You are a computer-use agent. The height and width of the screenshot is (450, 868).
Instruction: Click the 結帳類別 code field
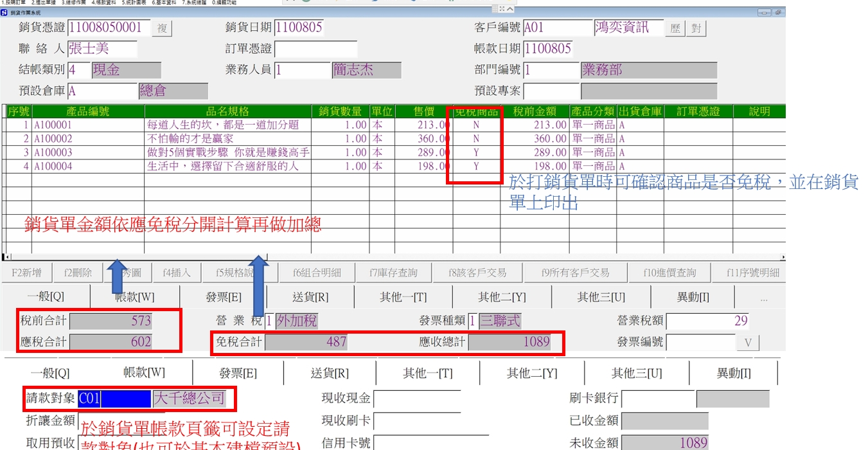click(79, 70)
